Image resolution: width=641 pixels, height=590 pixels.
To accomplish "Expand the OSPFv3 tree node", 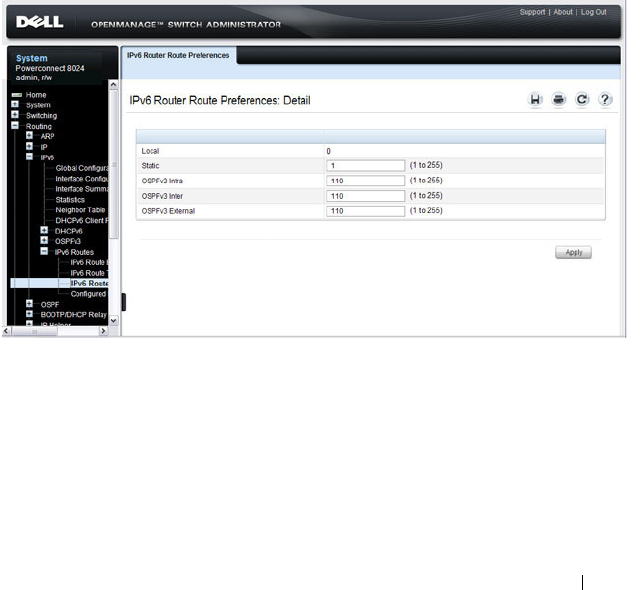I will 44,240.
